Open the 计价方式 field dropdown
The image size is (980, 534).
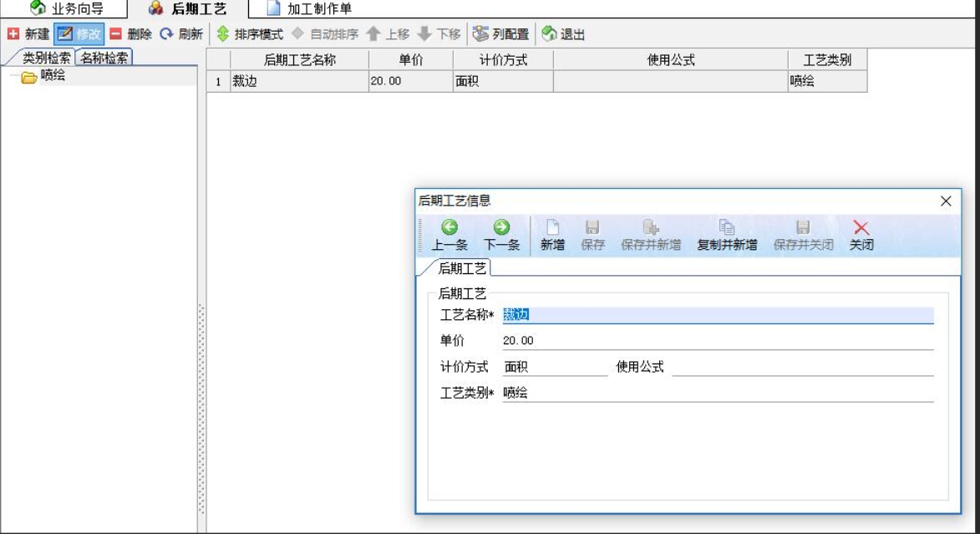click(x=555, y=367)
